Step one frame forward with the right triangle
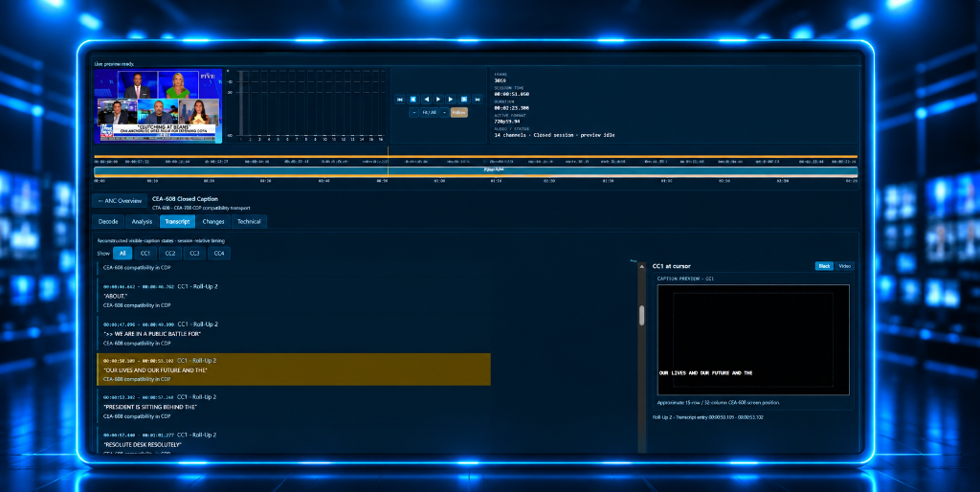 click(x=452, y=100)
